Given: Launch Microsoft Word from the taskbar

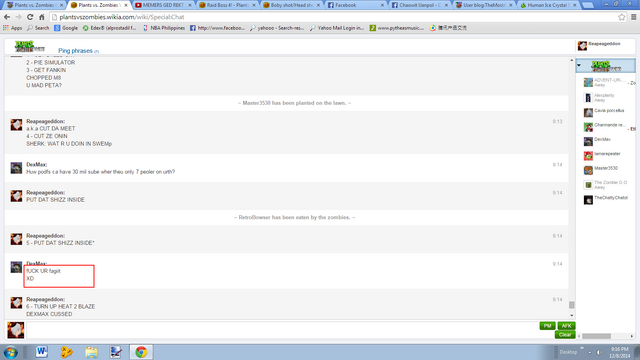Looking at the screenshot, I should point(41,352).
